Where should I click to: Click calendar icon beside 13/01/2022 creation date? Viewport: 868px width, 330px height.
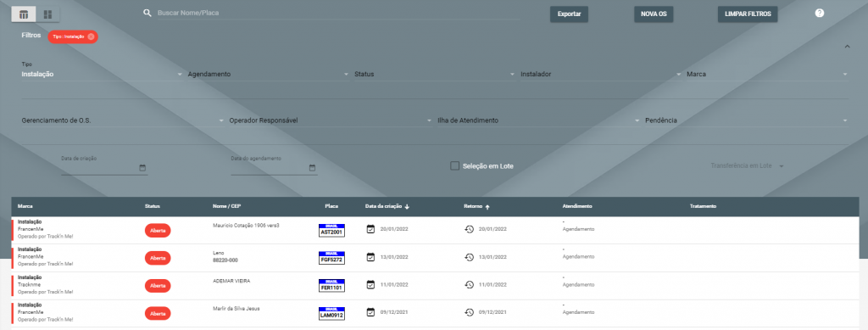click(371, 257)
